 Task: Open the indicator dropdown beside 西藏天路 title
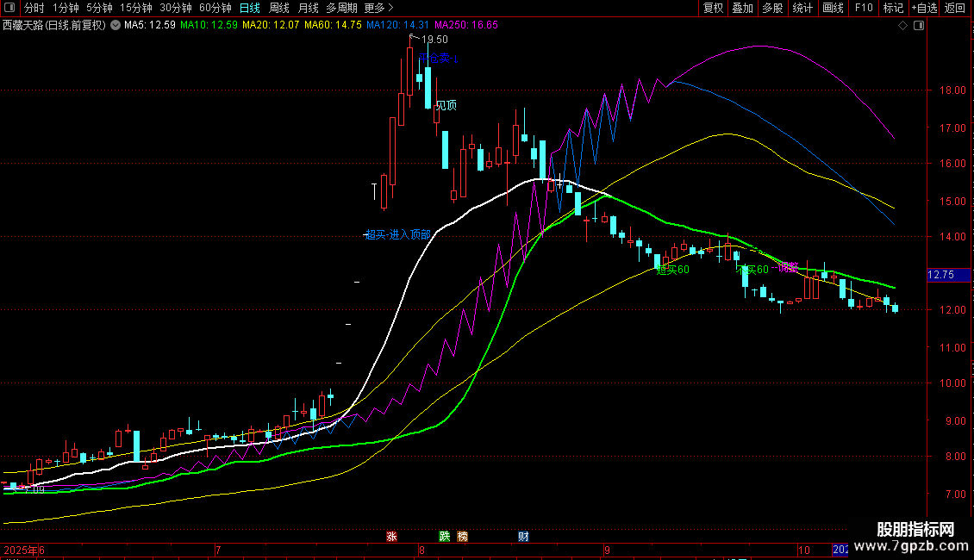pos(116,26)
